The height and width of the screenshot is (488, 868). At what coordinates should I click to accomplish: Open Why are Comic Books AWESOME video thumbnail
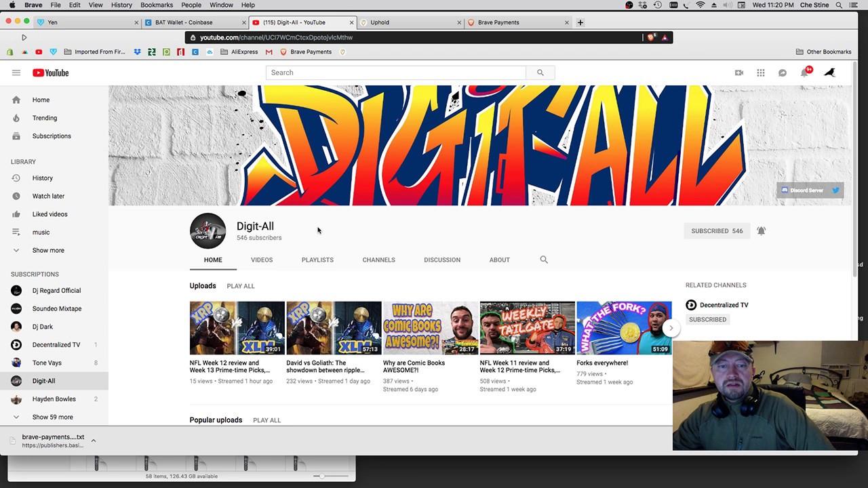pyautogui.click(x=431, y=328)
